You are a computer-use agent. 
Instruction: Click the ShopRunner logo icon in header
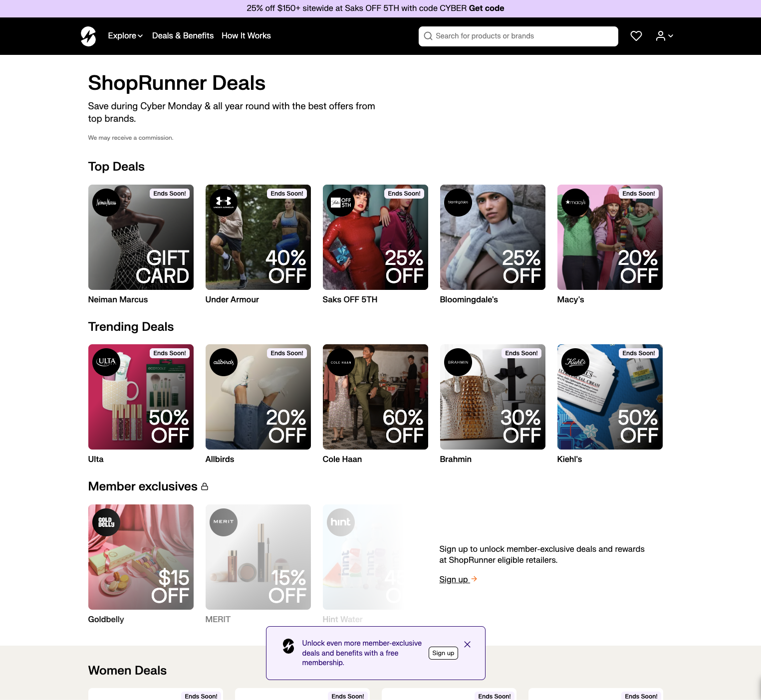click(88, 36)
